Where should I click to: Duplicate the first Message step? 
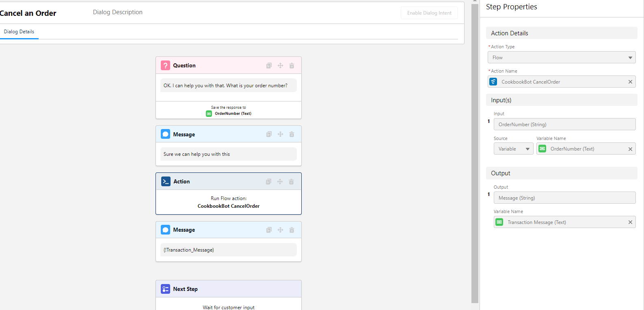click(x=269, y=134)
